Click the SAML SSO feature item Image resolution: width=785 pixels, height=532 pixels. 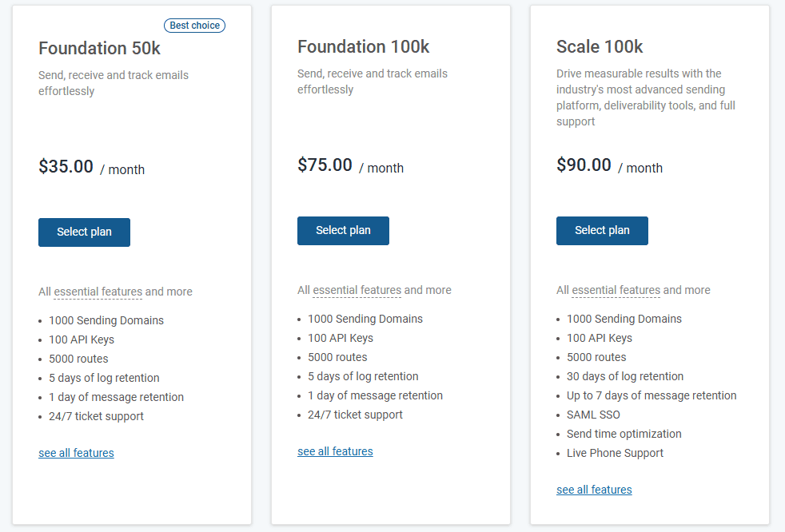point(593,415)
